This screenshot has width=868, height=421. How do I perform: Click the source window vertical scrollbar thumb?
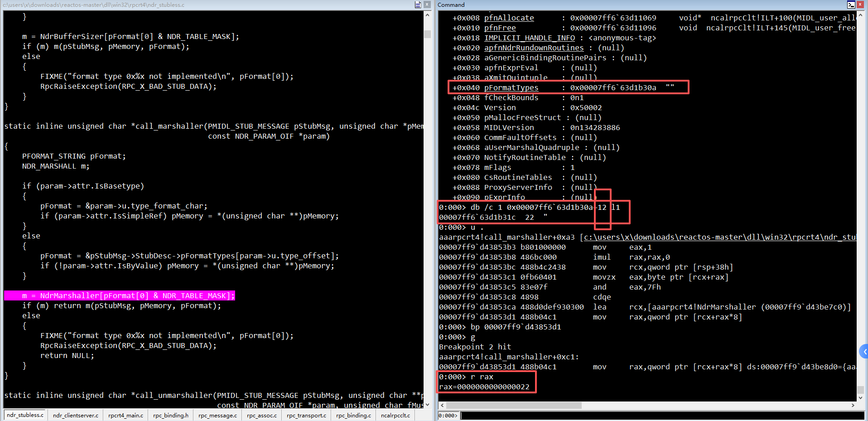point(427,34)
